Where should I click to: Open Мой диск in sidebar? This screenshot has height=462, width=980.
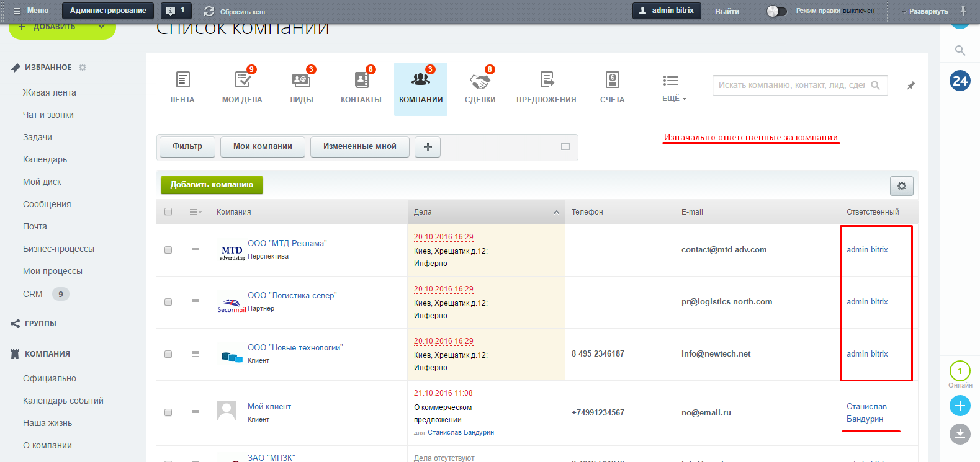42,182
